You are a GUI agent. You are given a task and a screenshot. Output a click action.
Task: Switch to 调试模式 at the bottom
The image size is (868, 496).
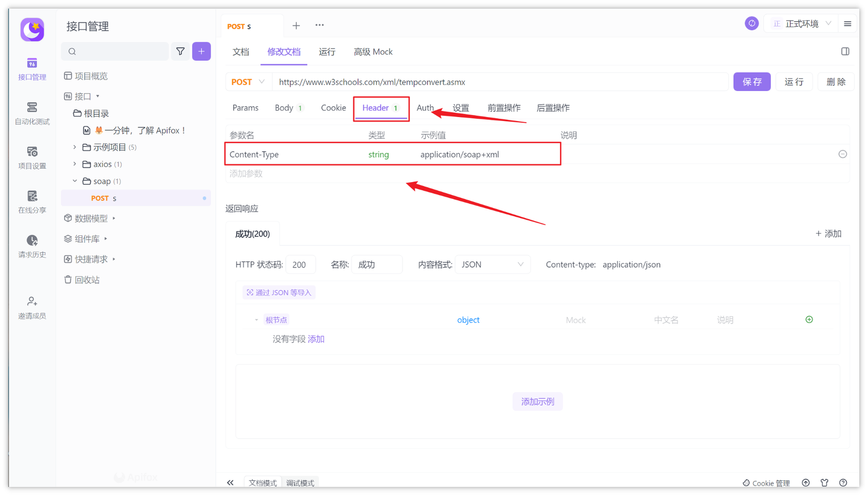[300, 482]
